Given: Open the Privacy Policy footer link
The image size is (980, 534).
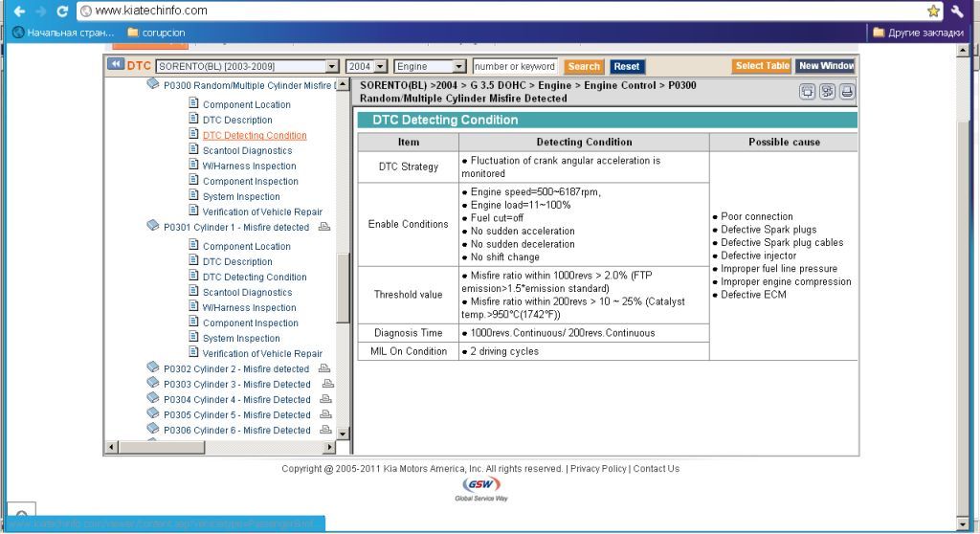Looking at the screenshot, I should [598, 469].
